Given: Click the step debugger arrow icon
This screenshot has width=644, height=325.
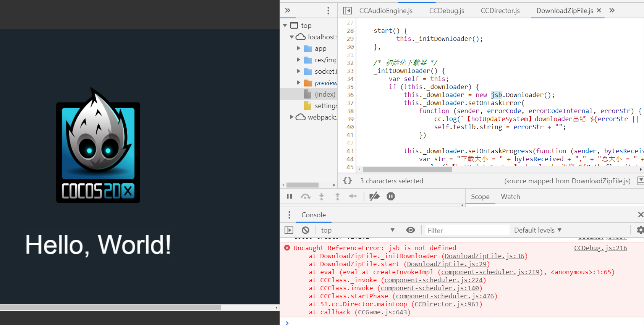Looking at the screenshot, I should pyautogui.click(x=353, y=196).
